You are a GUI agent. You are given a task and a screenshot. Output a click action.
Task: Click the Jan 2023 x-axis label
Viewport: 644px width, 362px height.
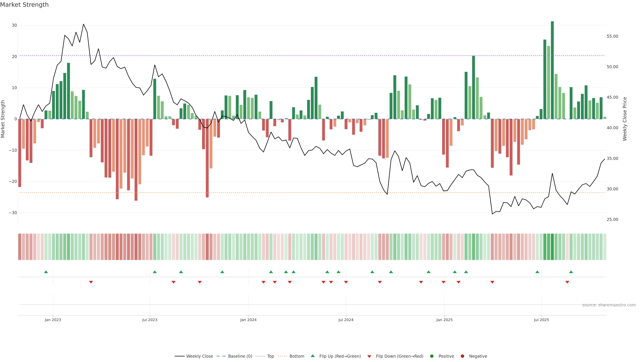click(x=53, y=320)
